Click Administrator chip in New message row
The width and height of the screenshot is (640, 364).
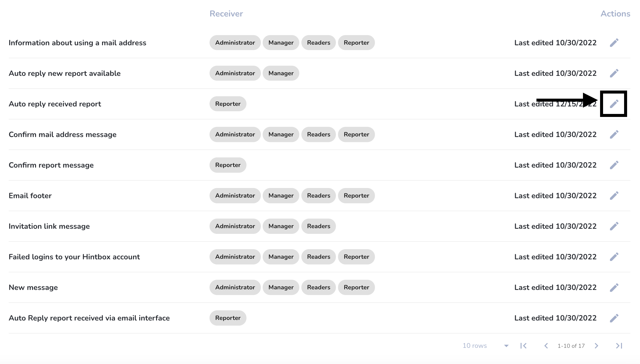(235, 287)
